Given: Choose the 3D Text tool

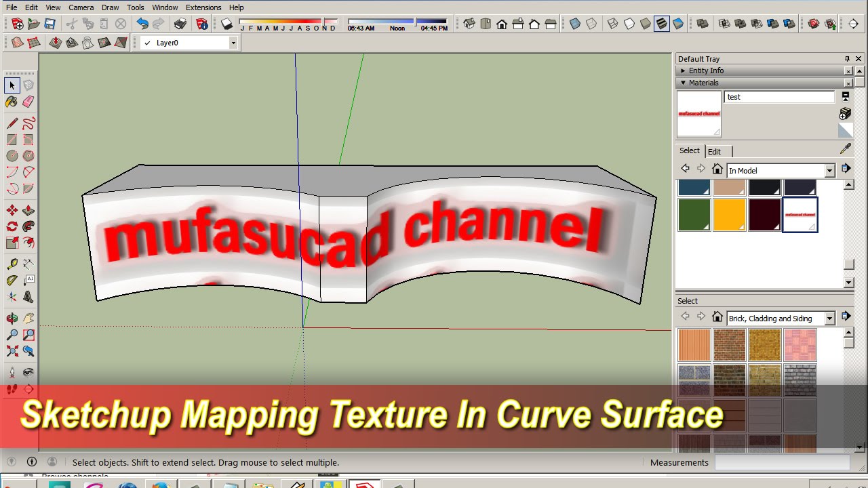Looking at the screenshot, I should click(x=28, y=296).
